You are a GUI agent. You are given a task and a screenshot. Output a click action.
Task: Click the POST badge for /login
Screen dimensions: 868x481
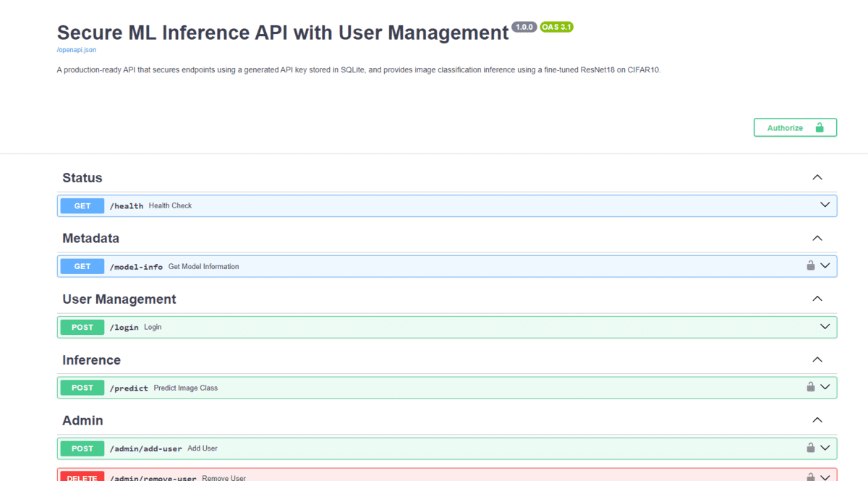click(82, 327)
